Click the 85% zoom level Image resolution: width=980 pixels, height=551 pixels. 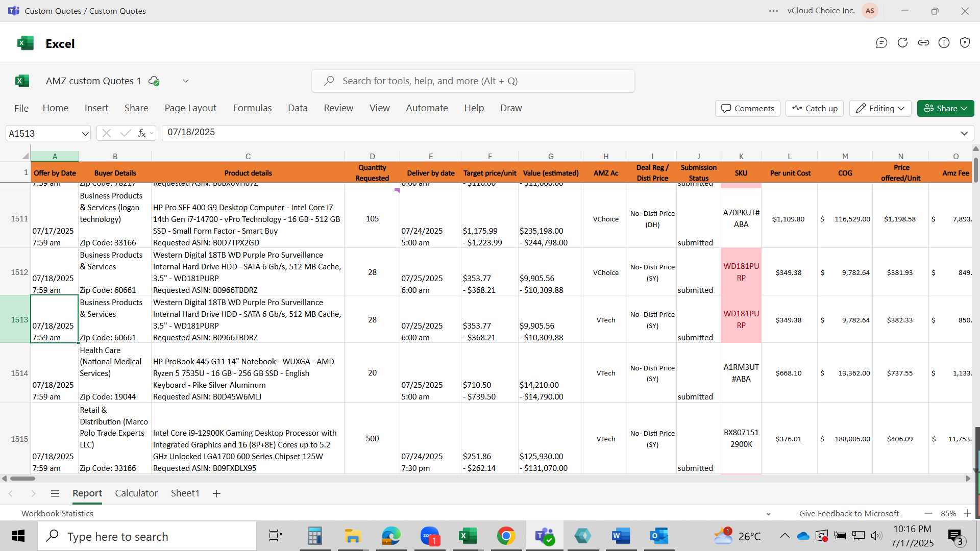pos(948,513)
